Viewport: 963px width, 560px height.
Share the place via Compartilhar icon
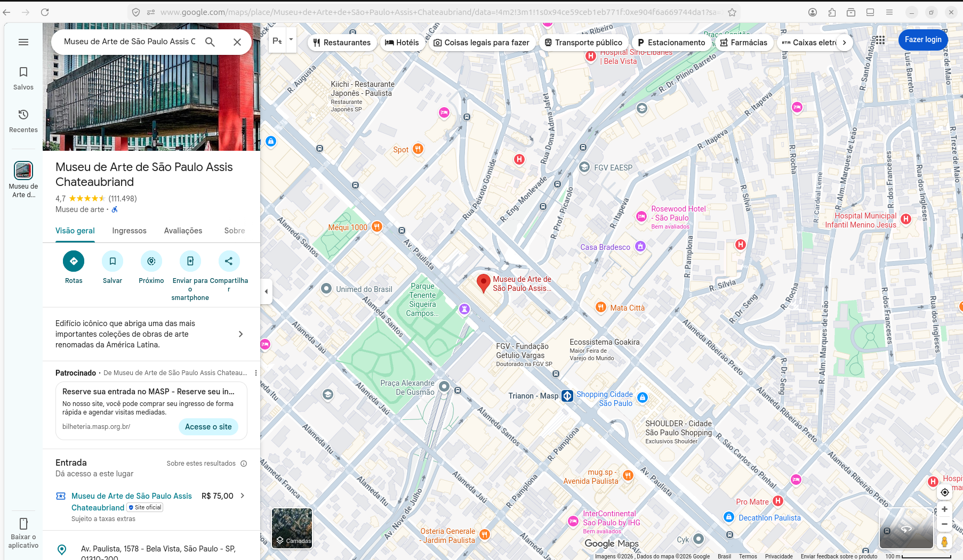(229, 261)
